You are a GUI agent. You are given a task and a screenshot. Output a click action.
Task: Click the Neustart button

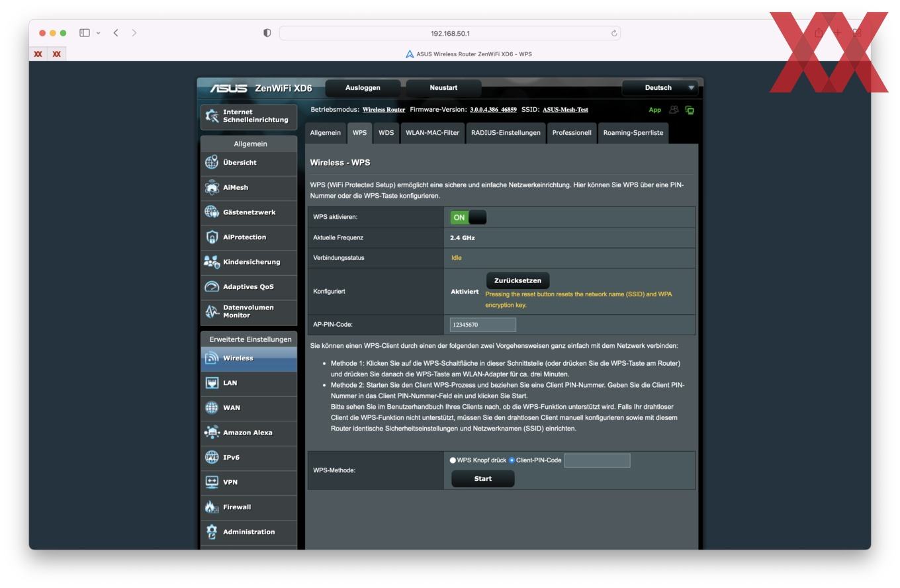click(443, 88)
